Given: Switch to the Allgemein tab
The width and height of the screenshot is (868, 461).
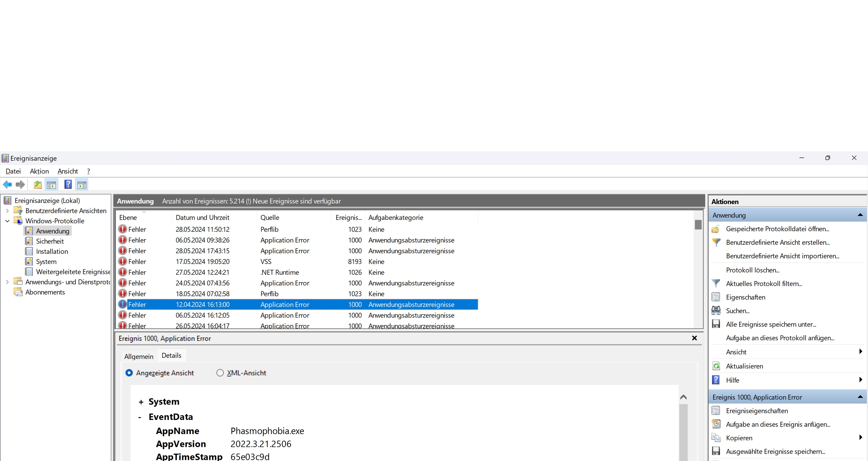Looking at the screenshot, I should click(x=139, y=356).
